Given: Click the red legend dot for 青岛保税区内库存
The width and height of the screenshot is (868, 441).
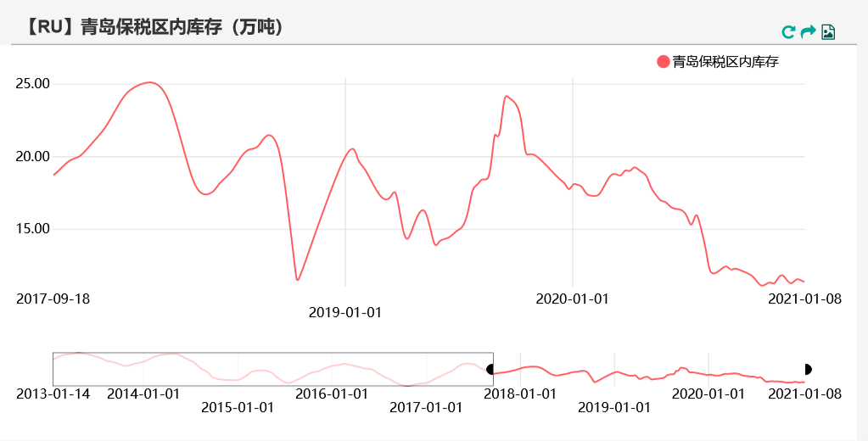Looking at the screenshot, I should (664, 61).
